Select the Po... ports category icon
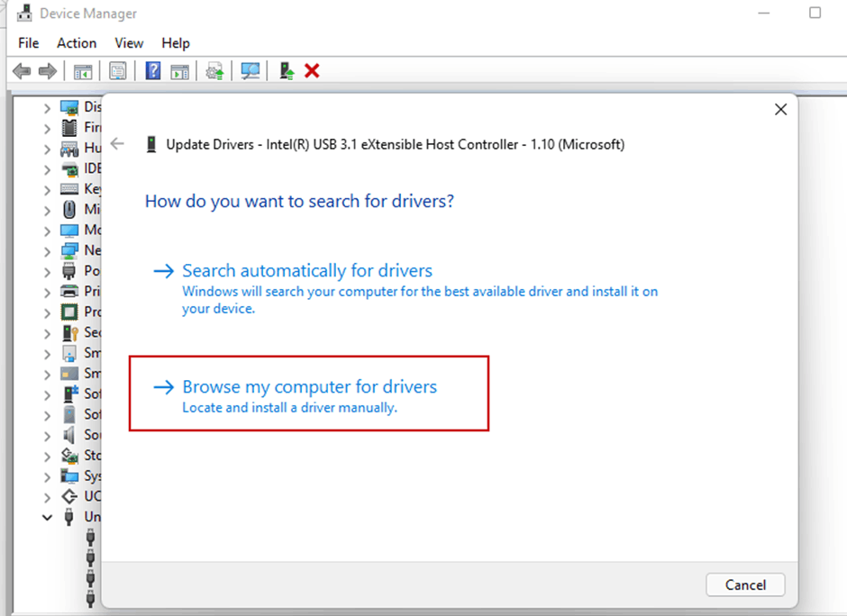This screenshot has height=616, width=847. tap(69, 271)
